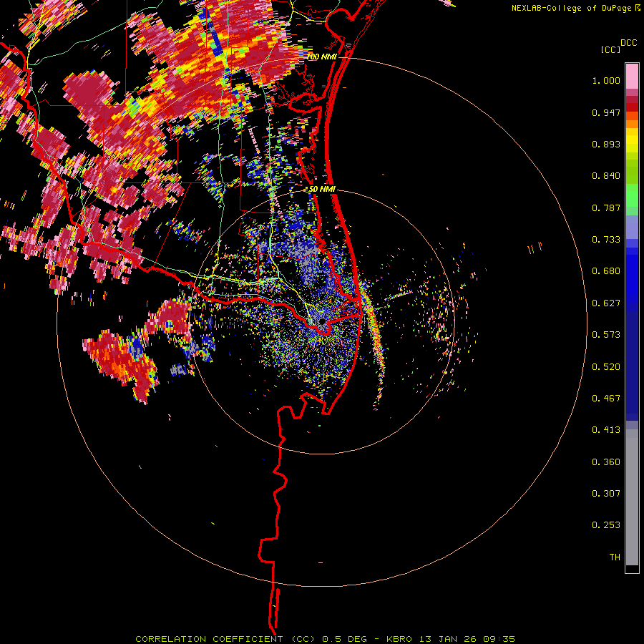
Task: Select the 1.000 scale value
Action: point(606,80)
